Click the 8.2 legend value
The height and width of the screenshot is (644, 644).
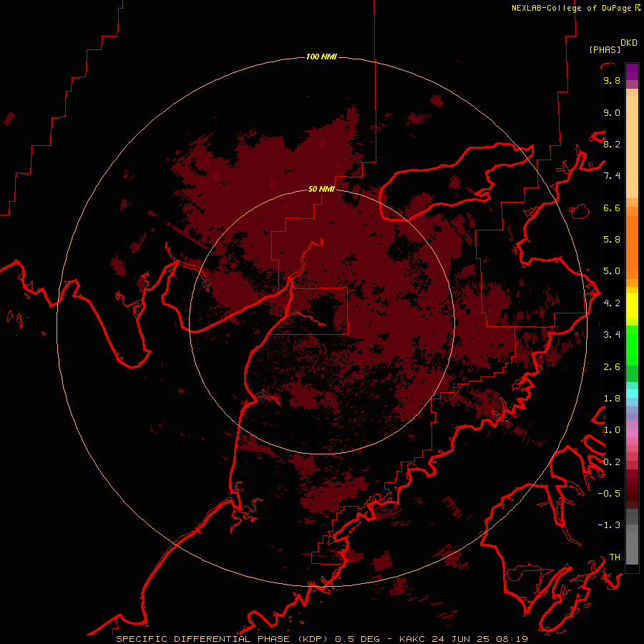[612, 144]
